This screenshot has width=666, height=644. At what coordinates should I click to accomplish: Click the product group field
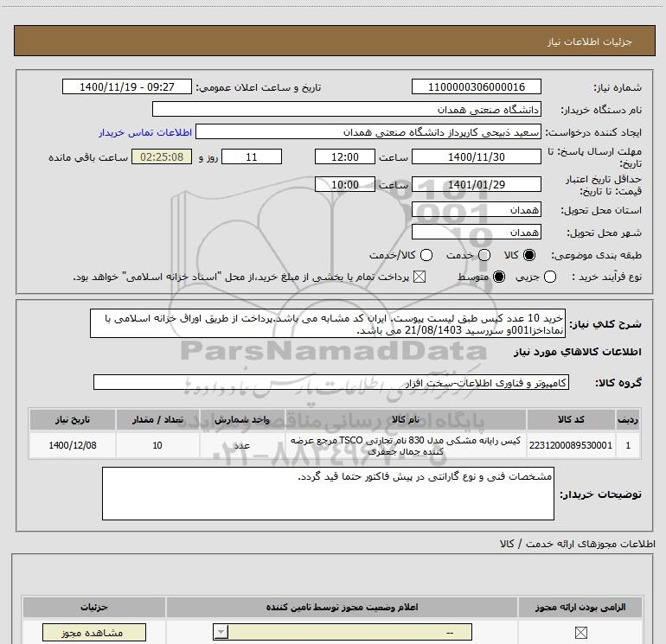(331, 382)
